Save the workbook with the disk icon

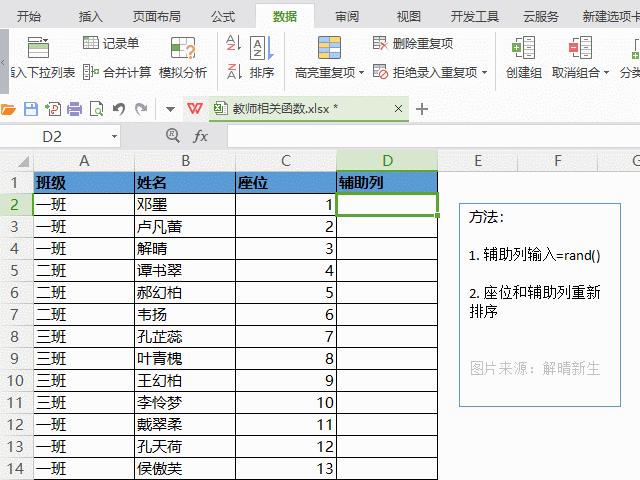pyautogui.click(x=31, y=109)
